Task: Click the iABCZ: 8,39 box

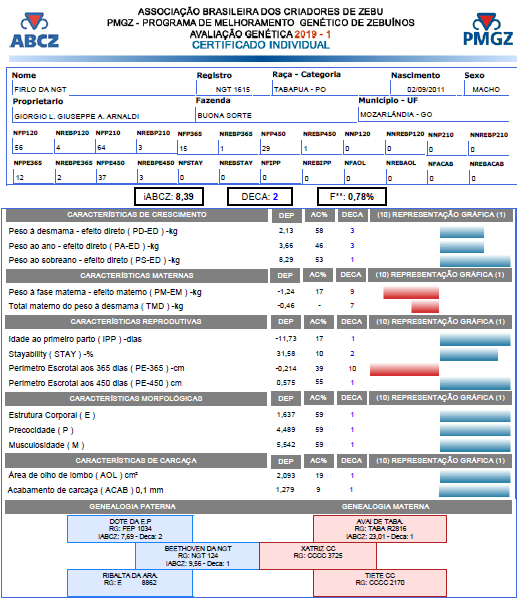Action: 169,197
